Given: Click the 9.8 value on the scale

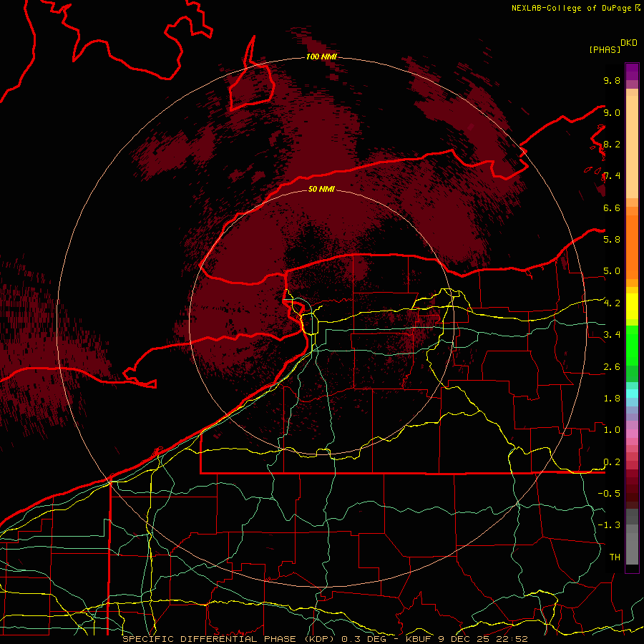Looking at the screenshot, I should coord(612,80).
